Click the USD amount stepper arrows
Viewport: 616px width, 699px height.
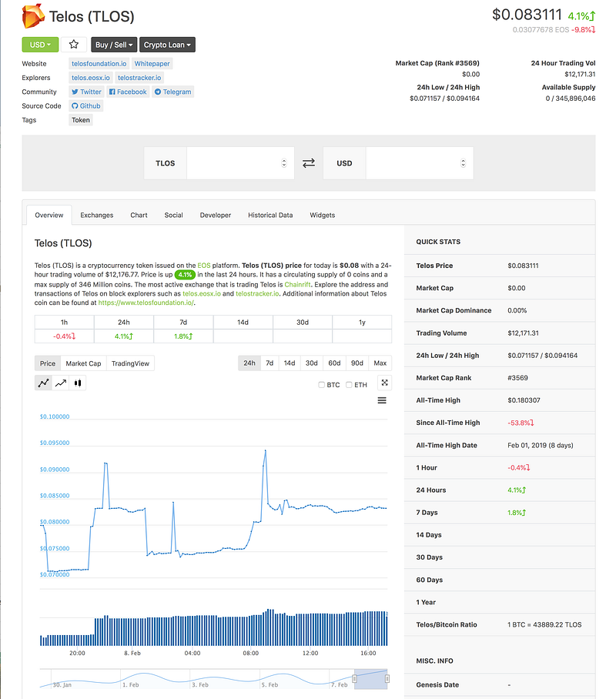(x=463, y=163)
